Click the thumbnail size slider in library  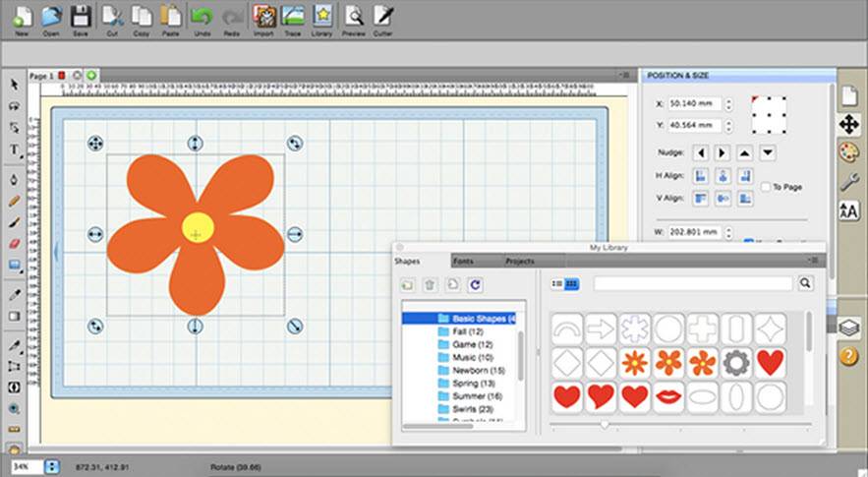[604, 424]
